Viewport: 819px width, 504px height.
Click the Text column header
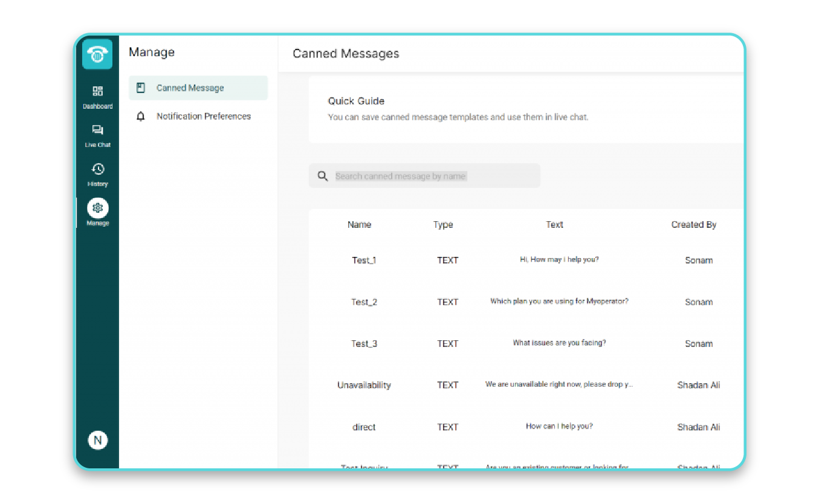pyautogui.click(x=555, y=225)
